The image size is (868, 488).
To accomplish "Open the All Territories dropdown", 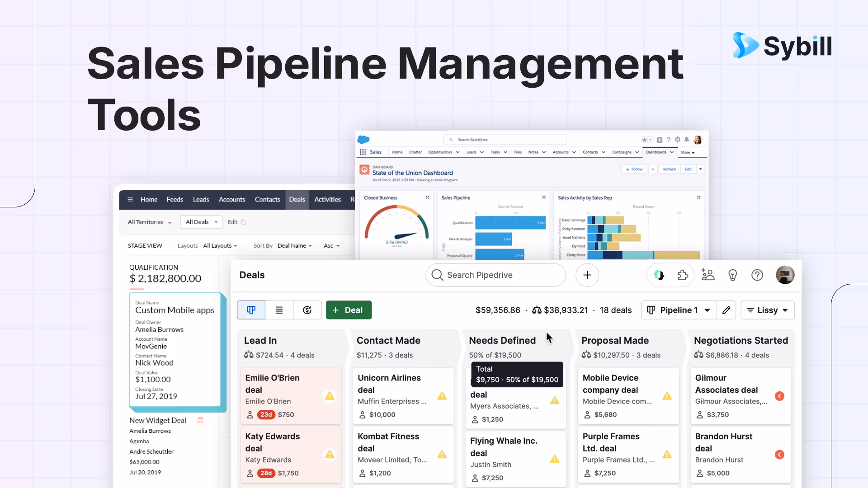I will click(x=150, y=222).
